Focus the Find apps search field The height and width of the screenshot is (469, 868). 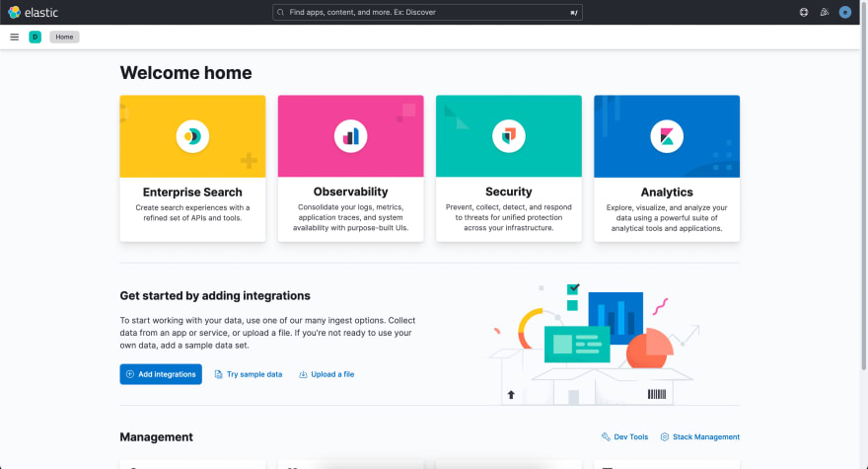point(427,12)
